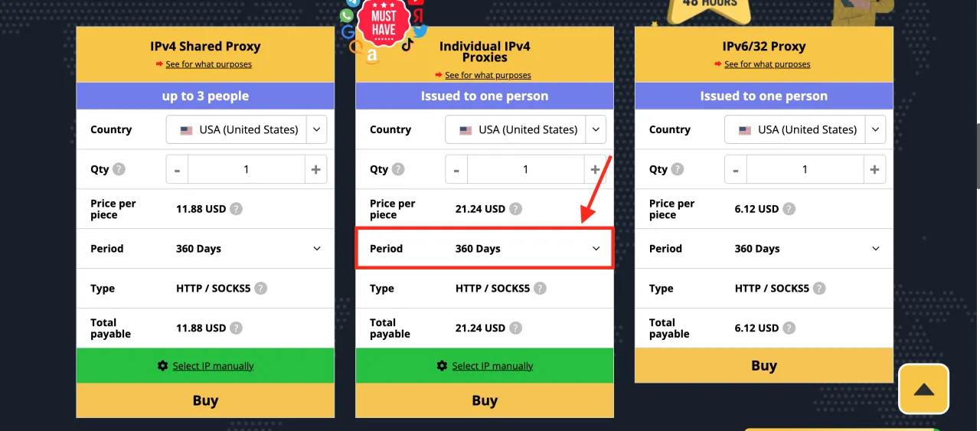Click Buy button for IPv6/32 Proxy

pos(764,365)
